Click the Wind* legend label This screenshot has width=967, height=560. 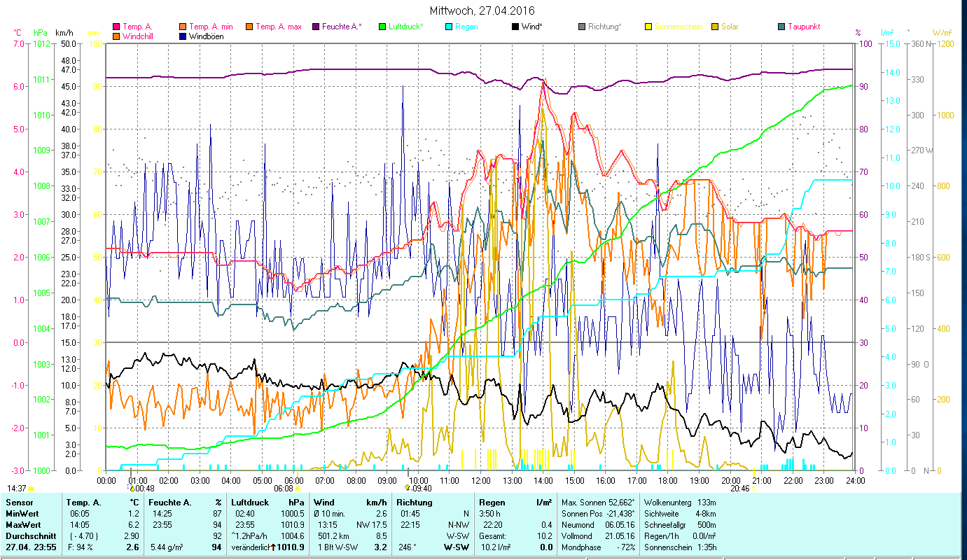point(532,27)
